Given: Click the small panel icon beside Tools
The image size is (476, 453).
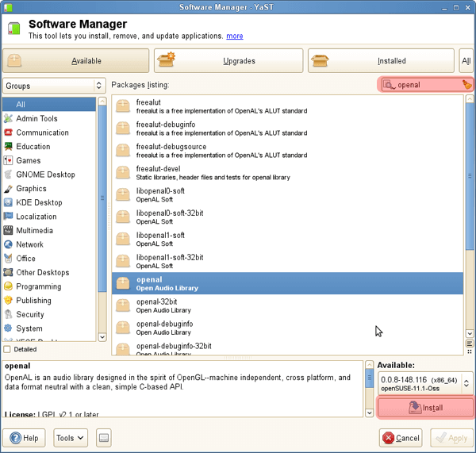Looking at the screenshot, I should (x=104, y=438).
